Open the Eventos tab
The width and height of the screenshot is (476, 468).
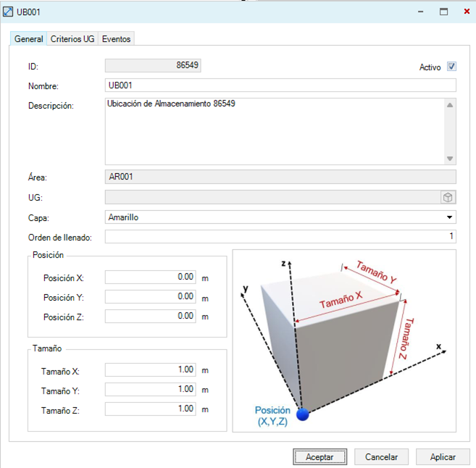point(116,39)
